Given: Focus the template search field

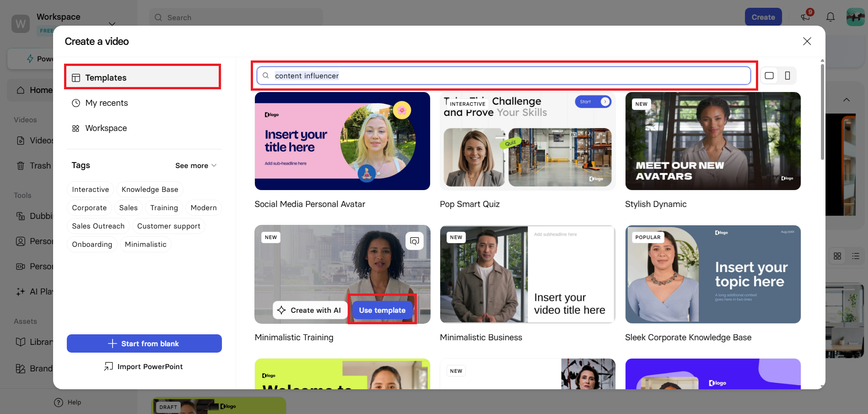Looking at the screenshot, I should 503,76.
